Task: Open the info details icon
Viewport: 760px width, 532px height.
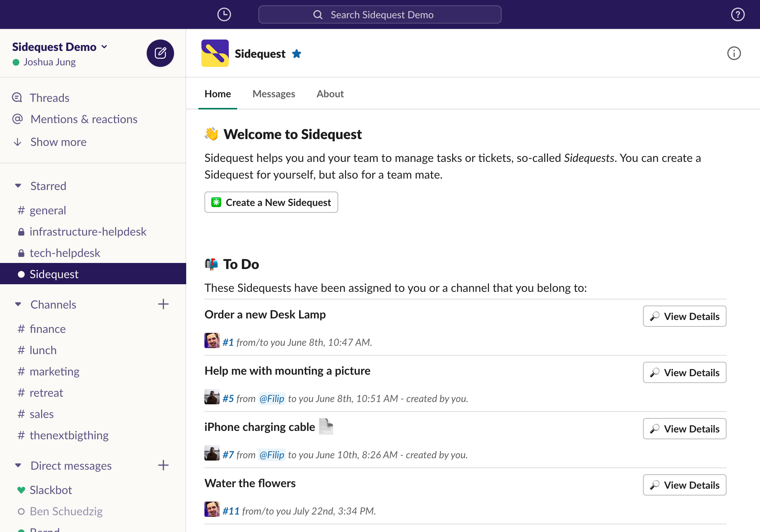Action: (x=734, y=53)
